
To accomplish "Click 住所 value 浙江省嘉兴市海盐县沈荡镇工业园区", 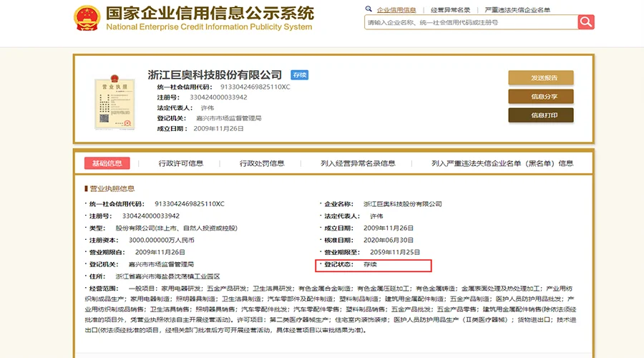I will [167, 276].
